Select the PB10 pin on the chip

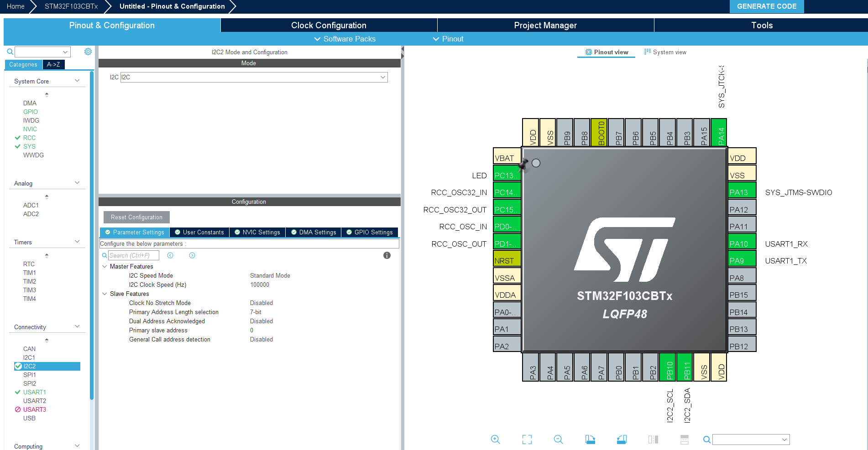pyautogui.click(x=668, y=367)
